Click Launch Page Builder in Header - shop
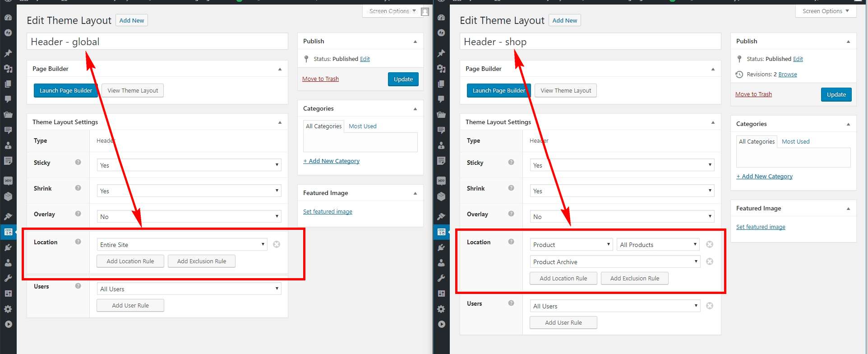This screenshot has height=354, width=868. click(499, 90)
